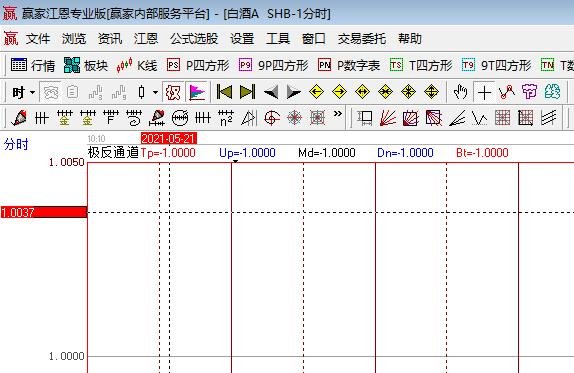Click the n² square time-line icon
574x373 pixels.
point(226,118)
